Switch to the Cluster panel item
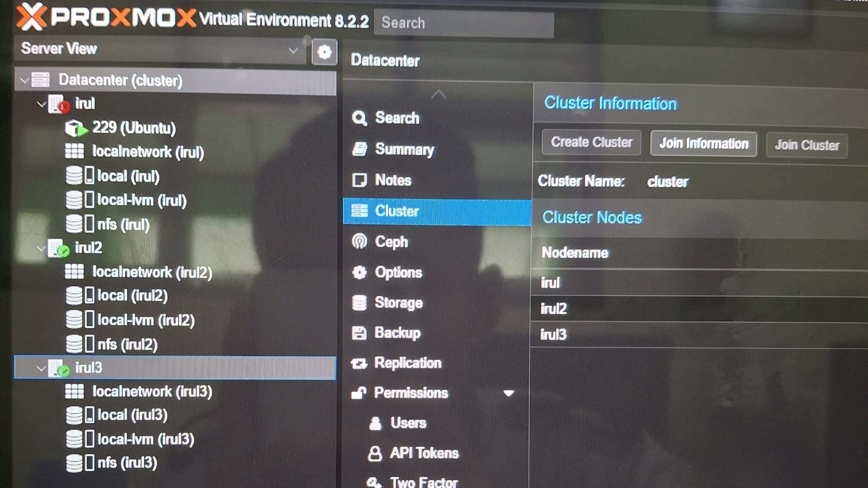 click(x=397, y=210)
